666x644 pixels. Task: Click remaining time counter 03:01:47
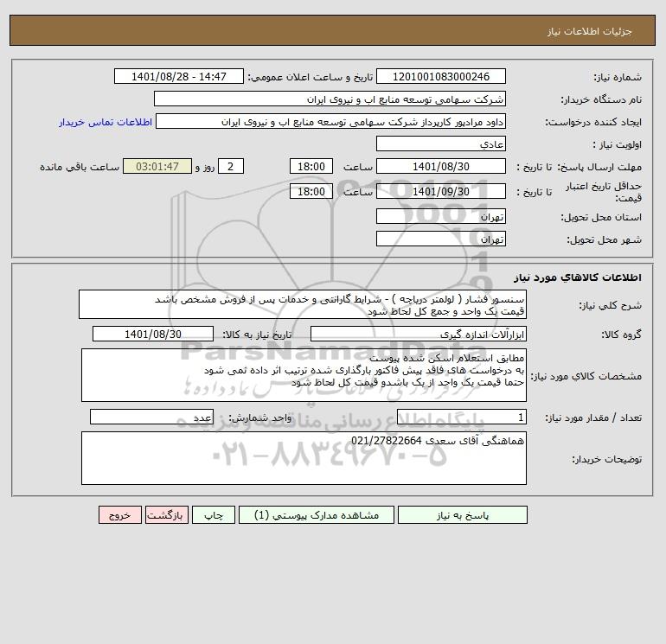point(157,167)
